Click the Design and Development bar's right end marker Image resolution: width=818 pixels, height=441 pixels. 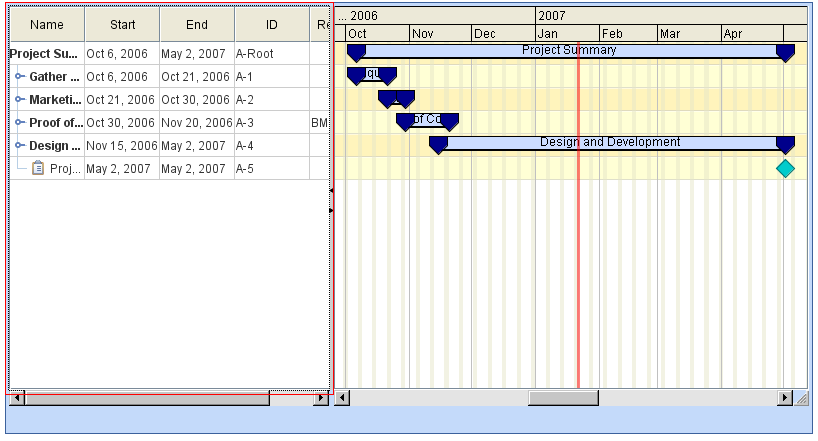coord(785,145)
